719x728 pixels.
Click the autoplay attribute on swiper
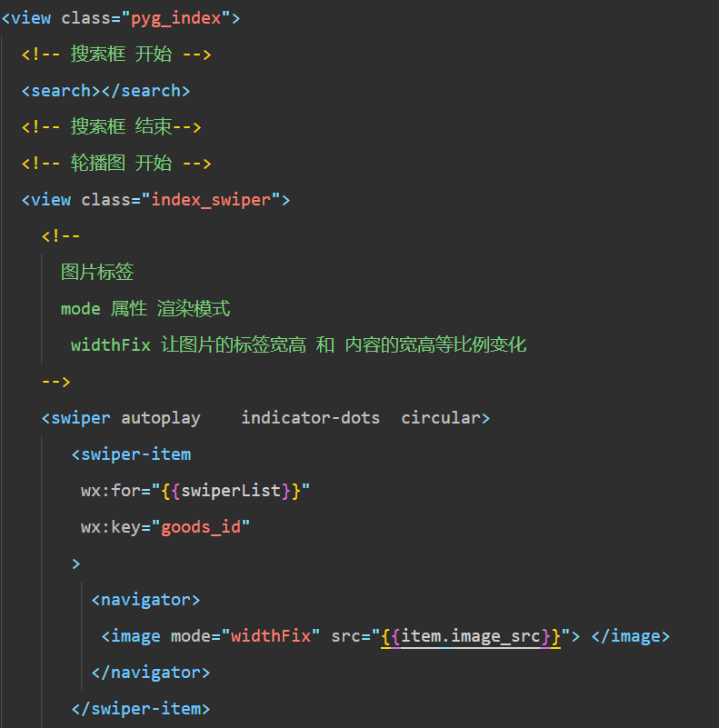pyautogui.click(x=161, y=418)
